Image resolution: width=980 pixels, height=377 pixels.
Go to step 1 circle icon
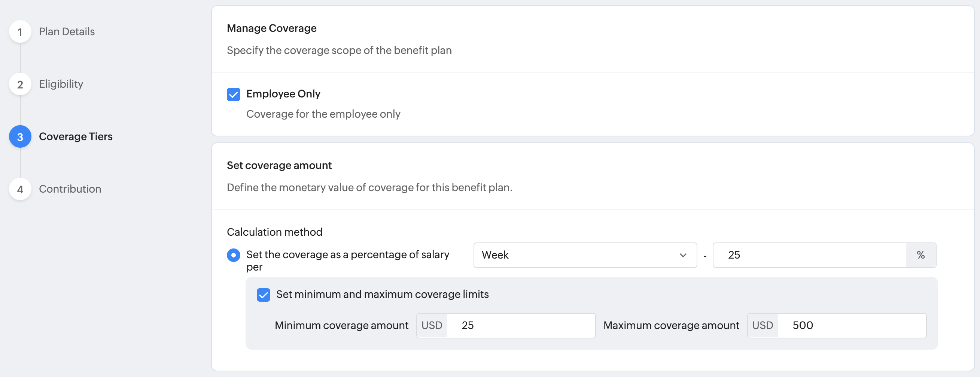click(x=20, y=31)
